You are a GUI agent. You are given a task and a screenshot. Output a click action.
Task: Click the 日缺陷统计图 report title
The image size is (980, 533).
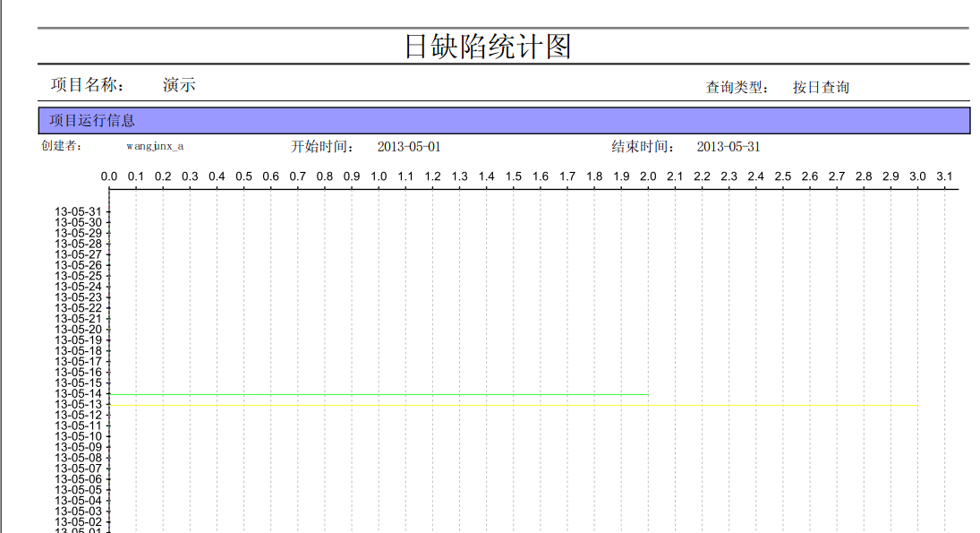point(488,47)
